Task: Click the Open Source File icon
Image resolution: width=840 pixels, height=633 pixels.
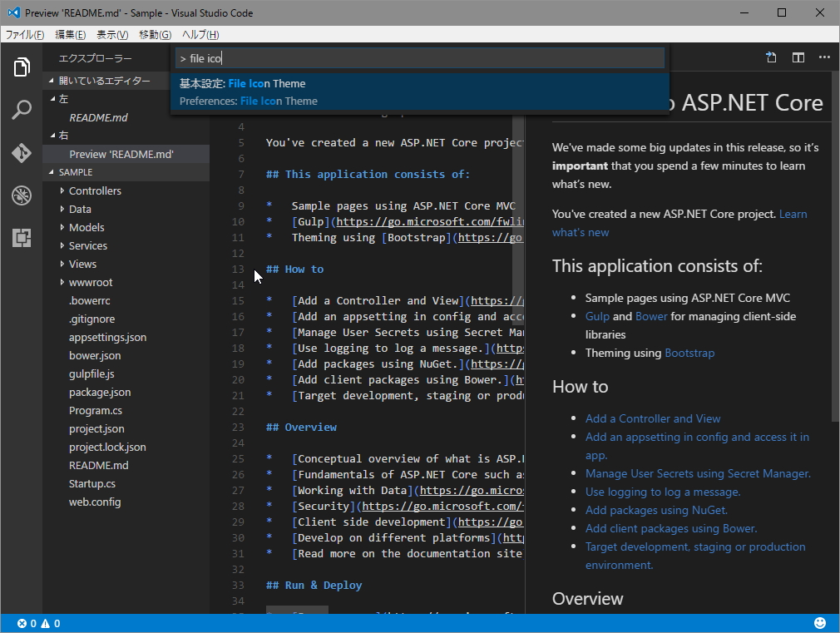Action: click(771, 57)
